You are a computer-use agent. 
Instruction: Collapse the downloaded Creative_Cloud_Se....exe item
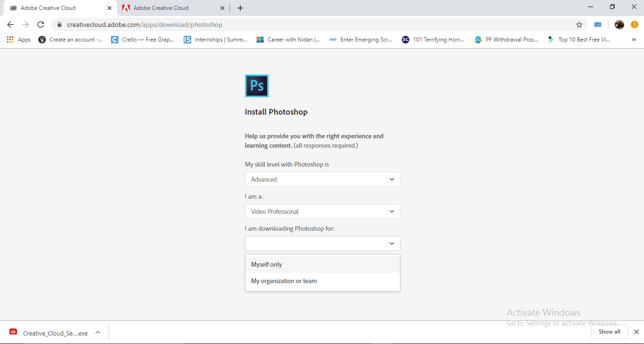98,332
